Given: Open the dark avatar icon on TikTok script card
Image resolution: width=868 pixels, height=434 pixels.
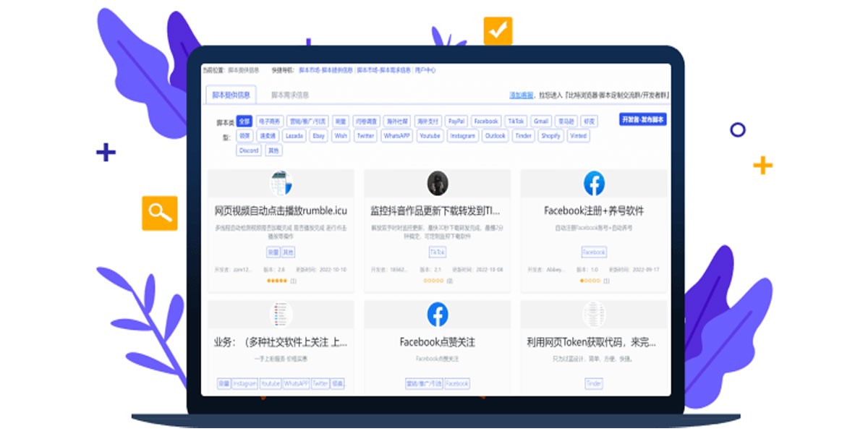Looking at the screenshot, I should click(437, 184).
